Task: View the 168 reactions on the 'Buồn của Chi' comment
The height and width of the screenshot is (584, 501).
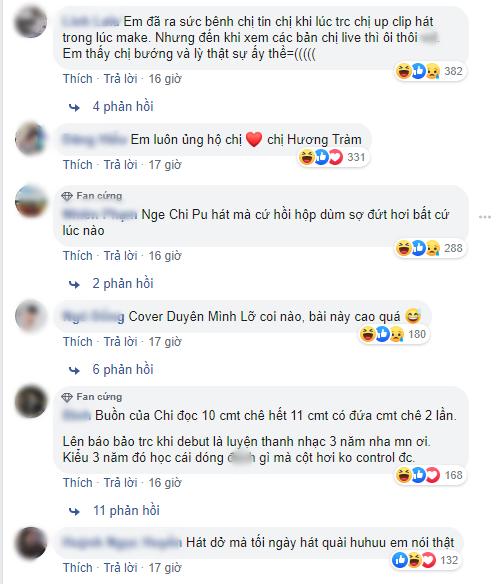Action: [430, 475]
